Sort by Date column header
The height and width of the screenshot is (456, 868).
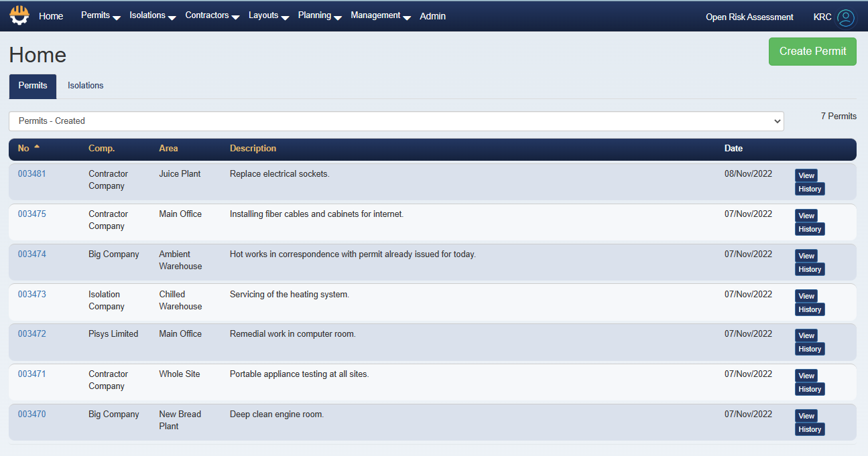733,149
